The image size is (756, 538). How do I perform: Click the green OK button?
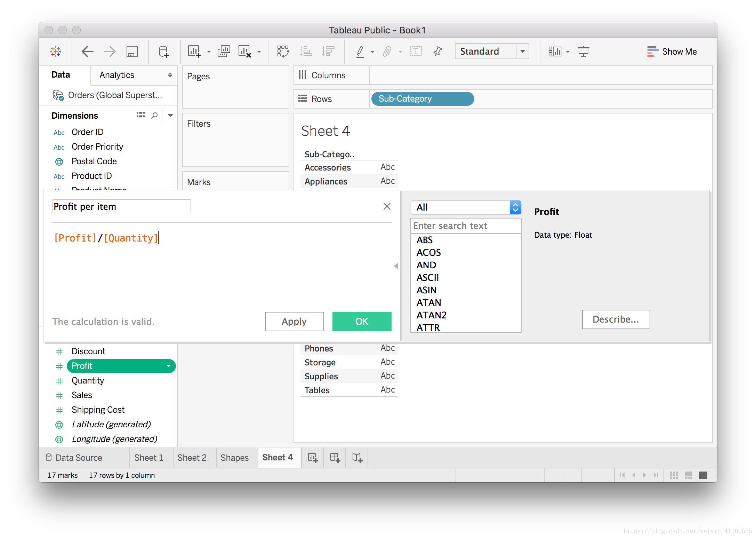coord(362,322)
